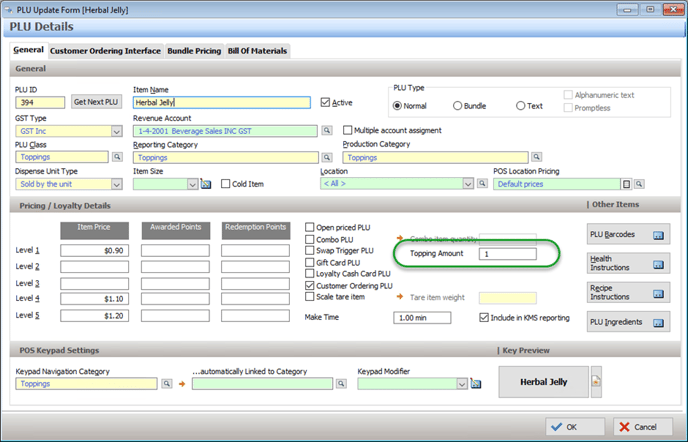Click the Make Time field
Viewport: 688px width, 442px height.
(422, 318)
